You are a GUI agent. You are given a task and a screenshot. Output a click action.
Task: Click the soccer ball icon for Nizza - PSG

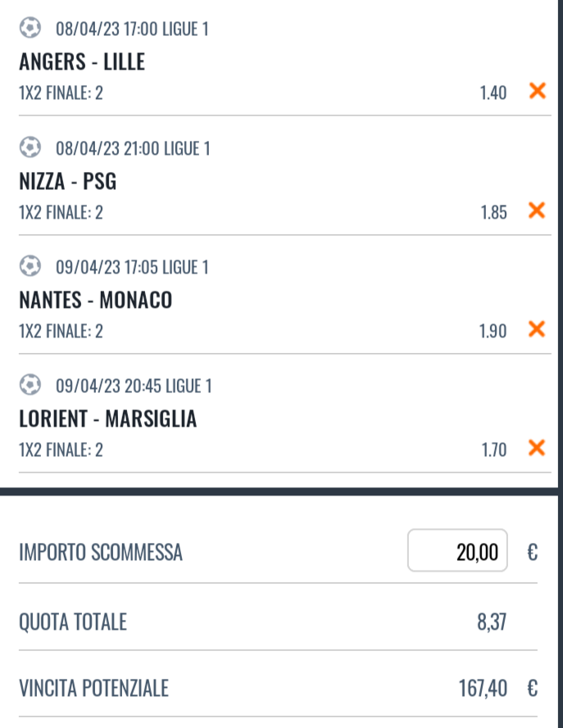pos(30,147)
